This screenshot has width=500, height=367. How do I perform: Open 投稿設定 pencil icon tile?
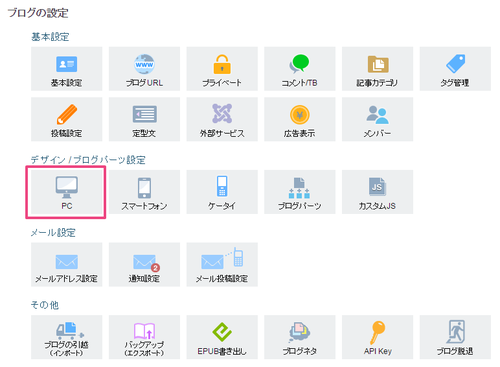67,119
